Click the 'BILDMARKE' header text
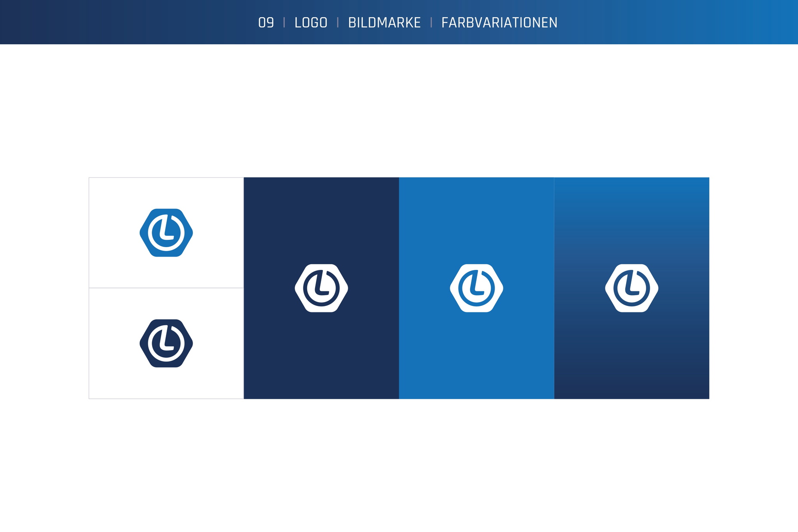 (384, 22)
